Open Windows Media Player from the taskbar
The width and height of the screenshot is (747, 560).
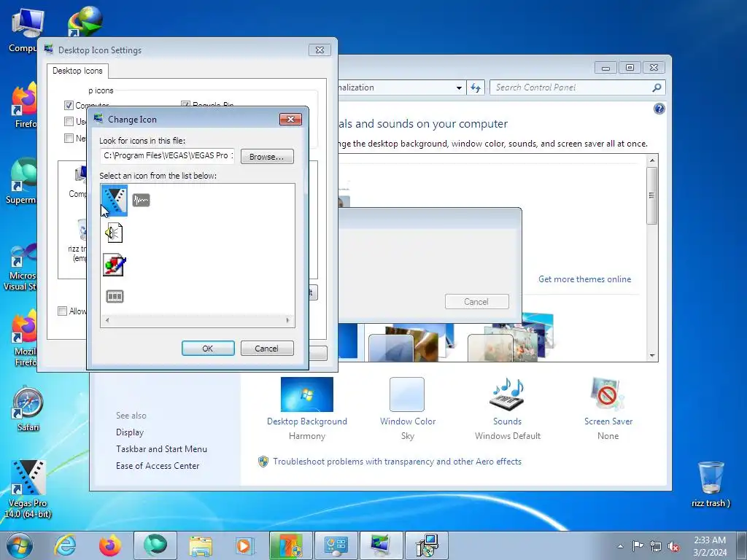(x=245, y=545)
